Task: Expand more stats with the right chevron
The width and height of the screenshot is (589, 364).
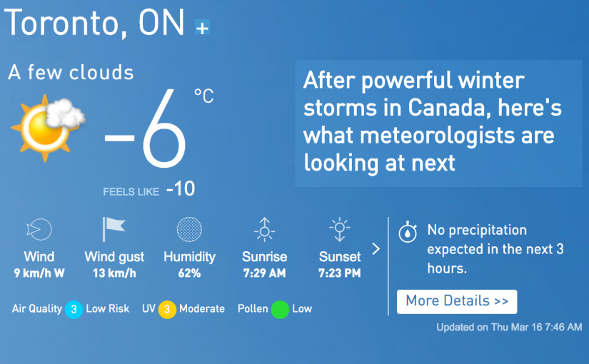Action: coord(376,249)
